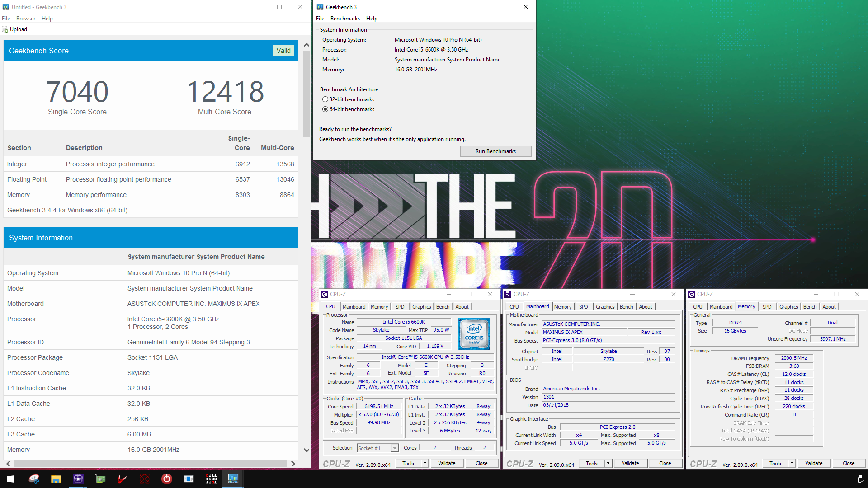Click the Intel Core i5 logo in CPU-Z
This screenshot has width=868, height=488.
click(x=474, y=333)
